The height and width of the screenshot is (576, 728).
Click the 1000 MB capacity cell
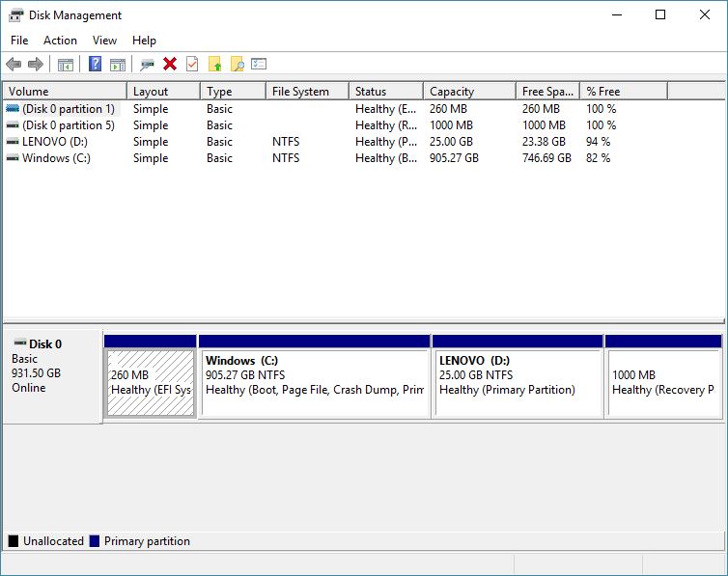point(451,125)
